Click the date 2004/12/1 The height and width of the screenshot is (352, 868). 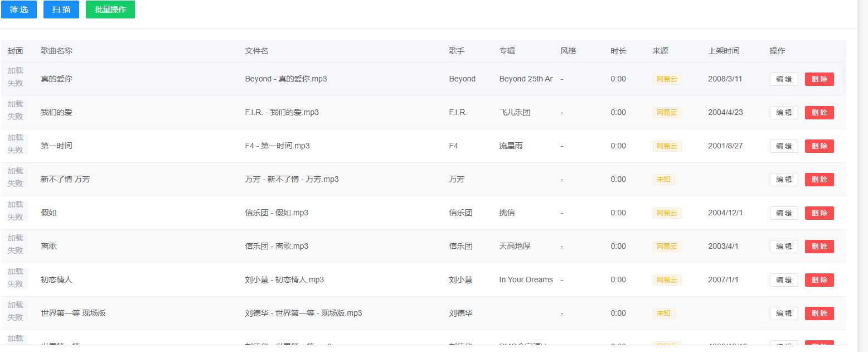pyautogui.click(x=725, y=213)
